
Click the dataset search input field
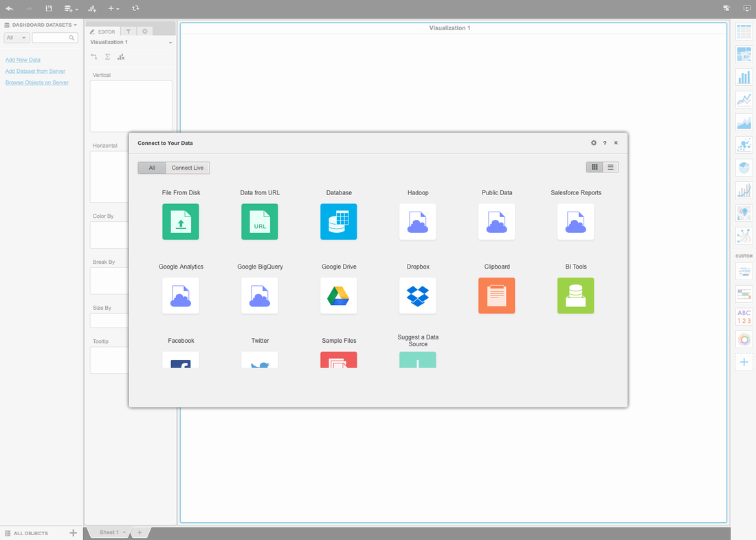[55, 38]
